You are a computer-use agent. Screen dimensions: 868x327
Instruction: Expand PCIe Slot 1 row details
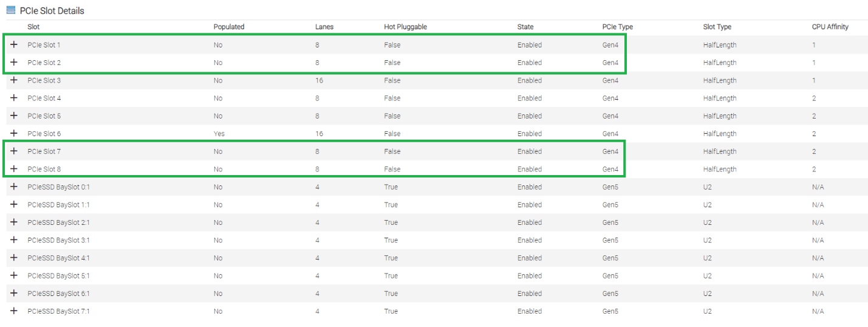pyautogui.click(x=14, y=45)
